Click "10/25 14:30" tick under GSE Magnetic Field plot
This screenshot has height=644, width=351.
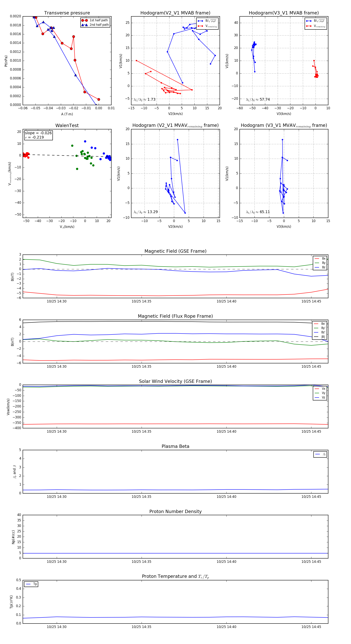(x=57, y=301)
